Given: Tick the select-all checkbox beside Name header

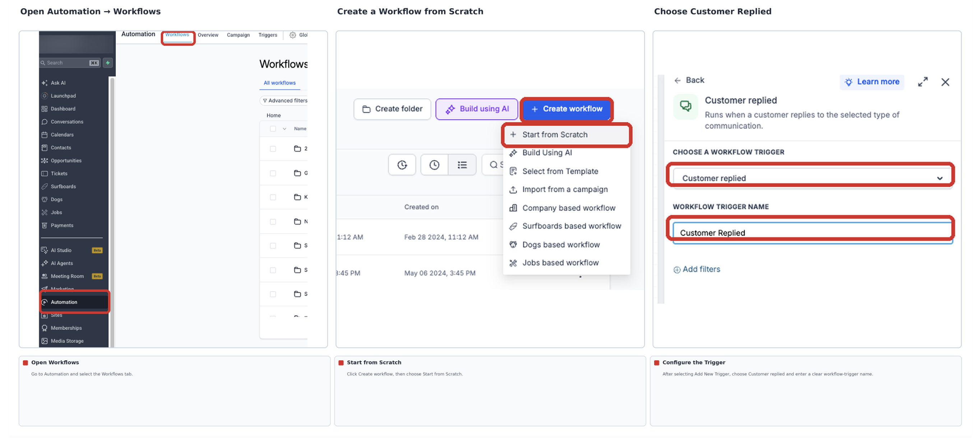Looking at the screenshot, I should tap(273, 128).
